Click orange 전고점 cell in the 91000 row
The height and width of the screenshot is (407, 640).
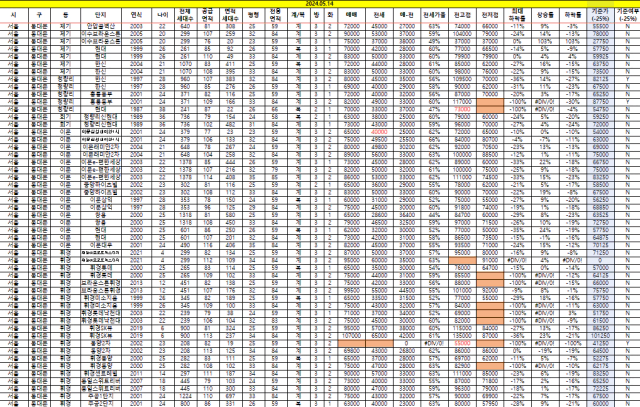coord(462,260)
